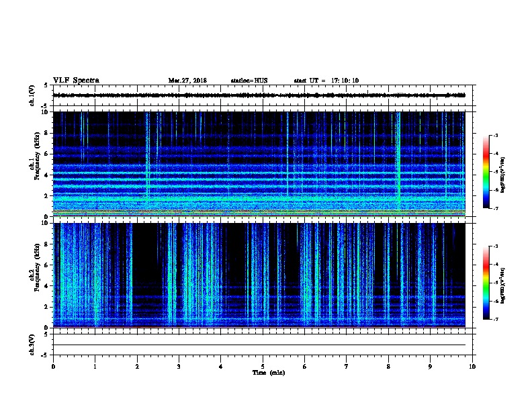Click time axis tick label "9"
532x411 pixels.
click(x=430, y=367)
